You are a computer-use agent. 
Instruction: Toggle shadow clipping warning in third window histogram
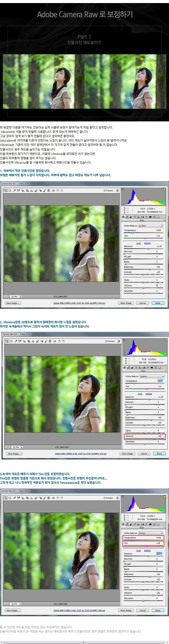click(123, 497)
